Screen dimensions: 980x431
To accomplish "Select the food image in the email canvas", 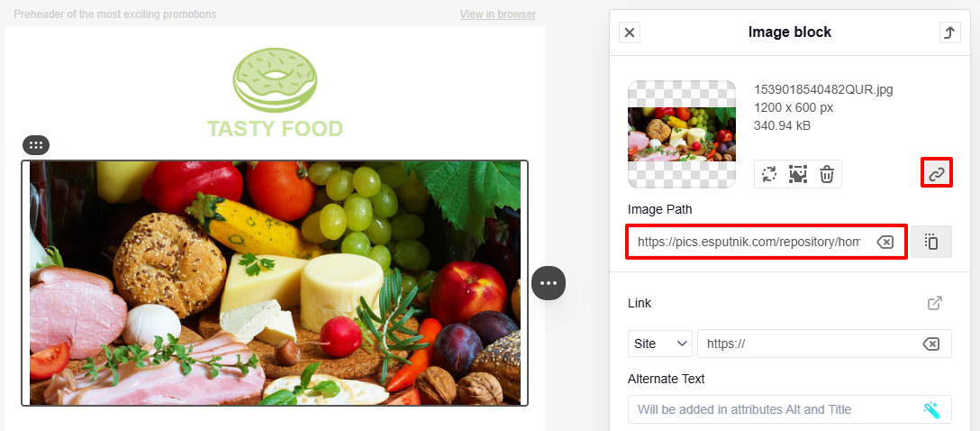I will (275, 283).
